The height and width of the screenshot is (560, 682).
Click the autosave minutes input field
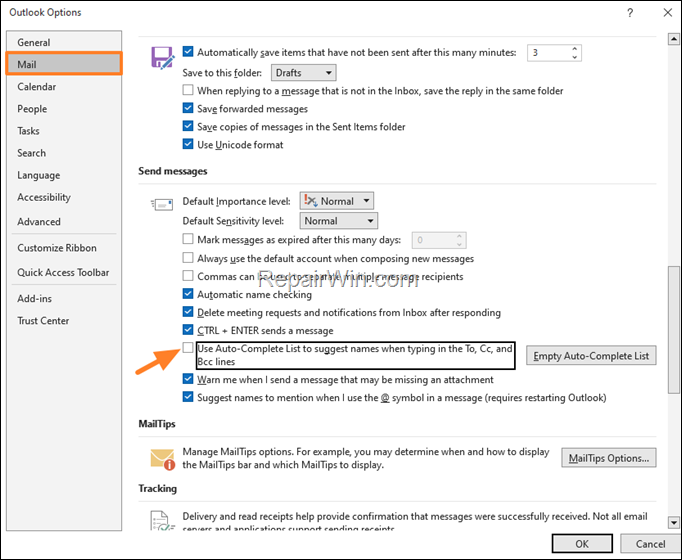(549, 53)
